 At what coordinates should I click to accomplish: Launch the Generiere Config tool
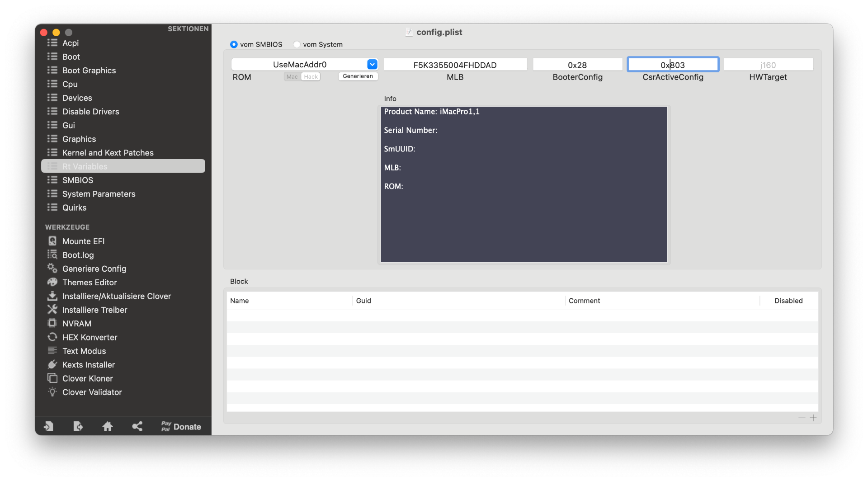pyautogui.click(x=94, y=269)
